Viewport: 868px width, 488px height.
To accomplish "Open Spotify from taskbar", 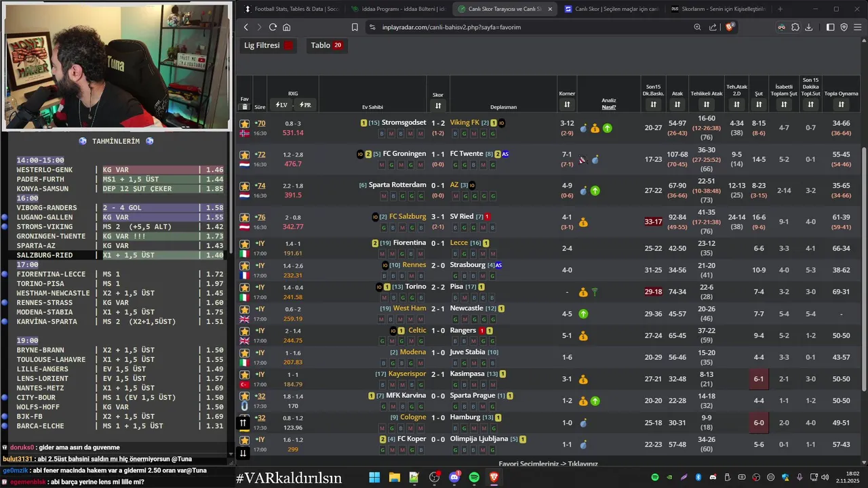I will click(x=474, y=477).
